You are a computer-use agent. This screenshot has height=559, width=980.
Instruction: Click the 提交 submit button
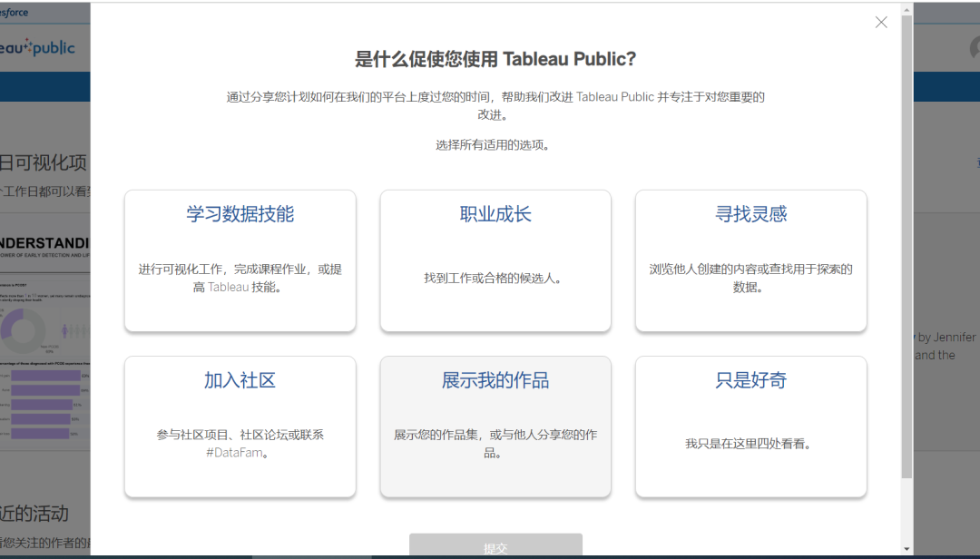[x=495, y=545]
